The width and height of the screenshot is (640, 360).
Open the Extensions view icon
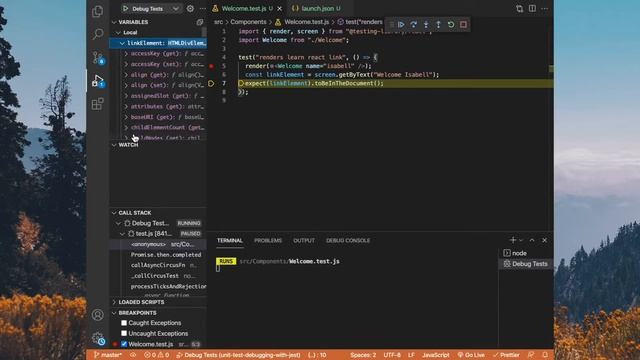tap(98, 104)
